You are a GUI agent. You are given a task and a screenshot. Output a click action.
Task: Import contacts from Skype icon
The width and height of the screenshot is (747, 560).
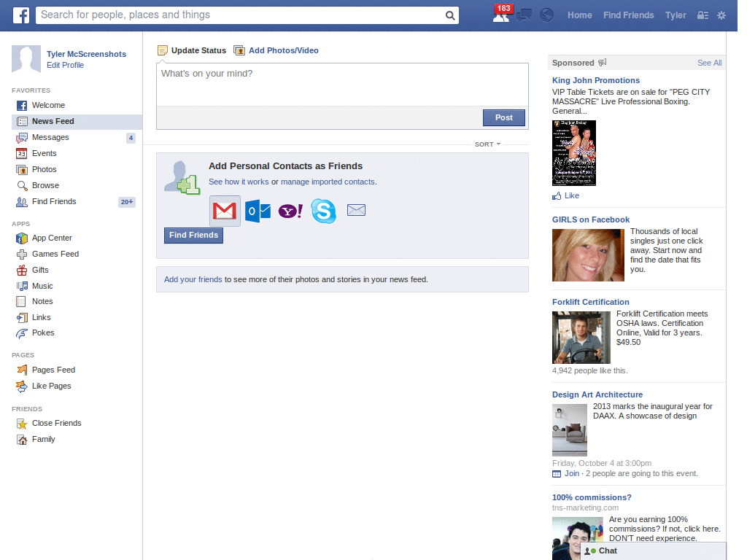coord(323,211)
